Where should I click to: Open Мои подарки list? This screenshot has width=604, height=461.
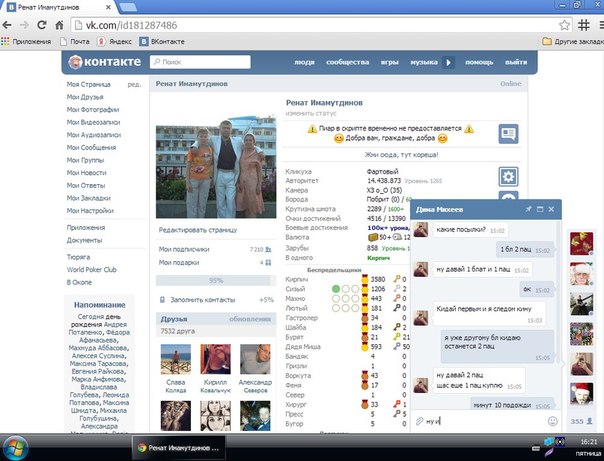(215, 263)
